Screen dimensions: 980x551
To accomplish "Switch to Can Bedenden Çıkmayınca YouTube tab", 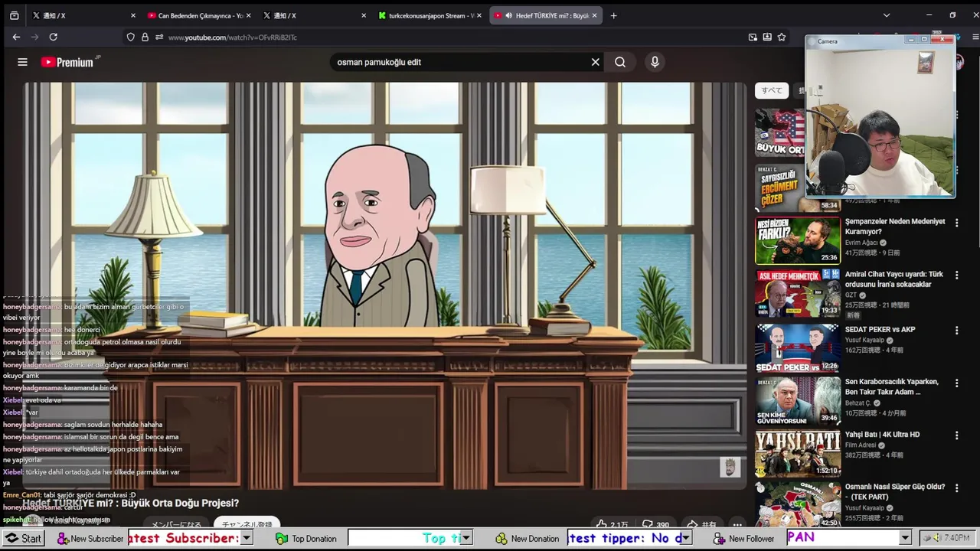I will [x=198, y=15].
